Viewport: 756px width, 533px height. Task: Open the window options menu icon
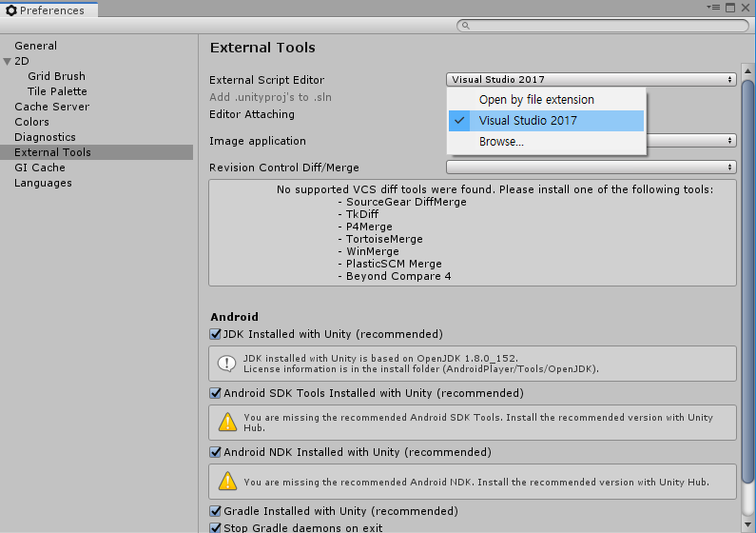click(x=713, y=8)
